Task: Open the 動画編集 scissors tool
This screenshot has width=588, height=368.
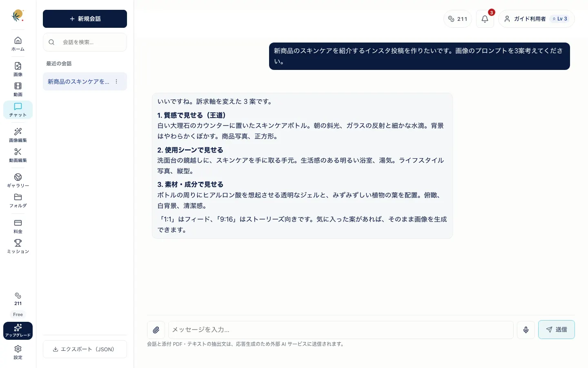Action: (18, 155)
